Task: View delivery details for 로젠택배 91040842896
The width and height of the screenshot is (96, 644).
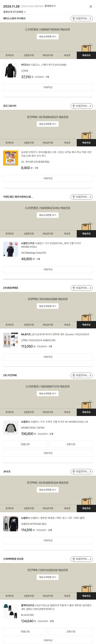Action: coord(48,306)
